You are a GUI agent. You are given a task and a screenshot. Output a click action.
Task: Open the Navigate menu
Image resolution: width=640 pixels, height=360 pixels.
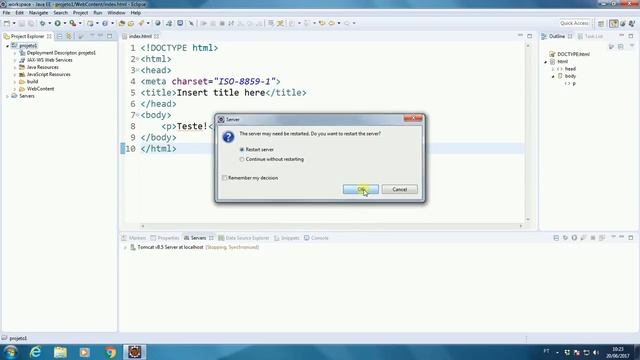tap(38, 13)
